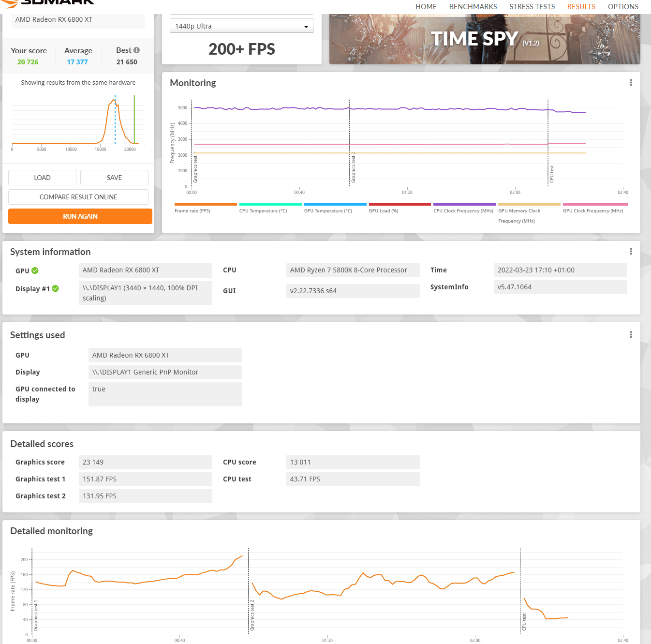This screenshot has width=651, height=644.
Task: Click the DISPLAY1 Generic PnP Monitor field
Action: [x=165, y=372]
